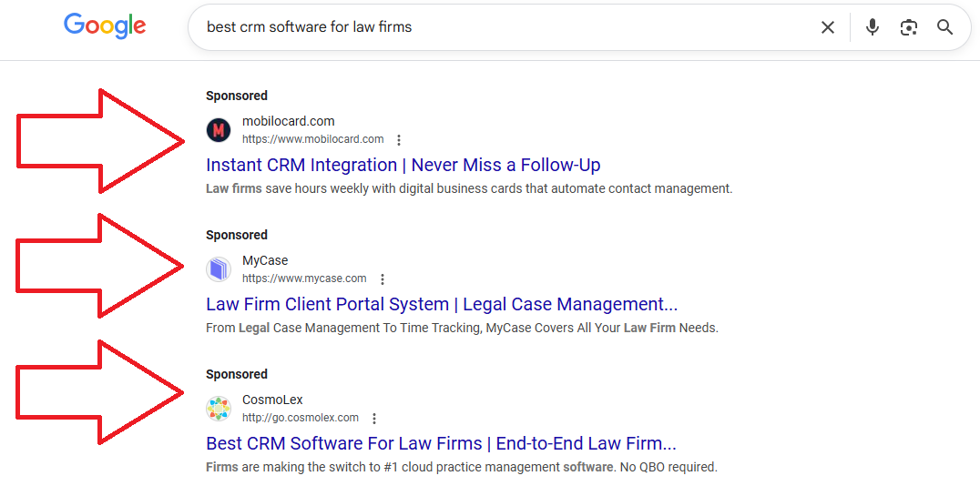
Task: Open the mobilocard ad options menu
Action: pos(399,140)
